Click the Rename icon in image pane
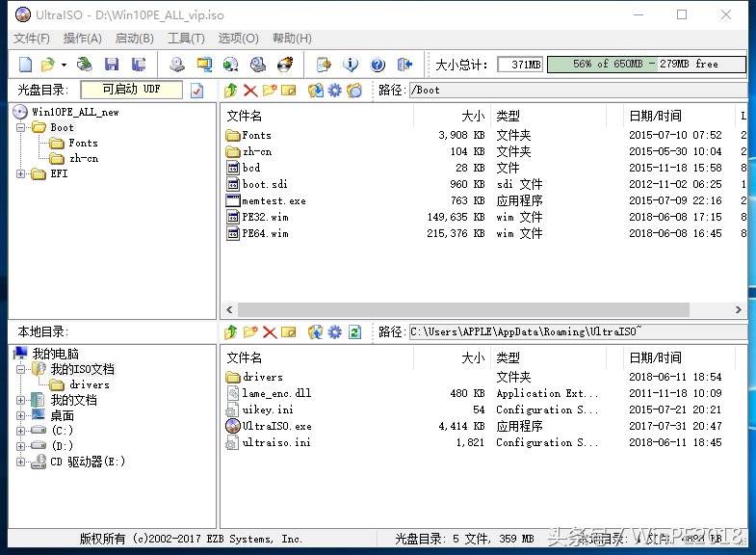The height and width of the screenshot is (555, 756). [x=289, y=91]
